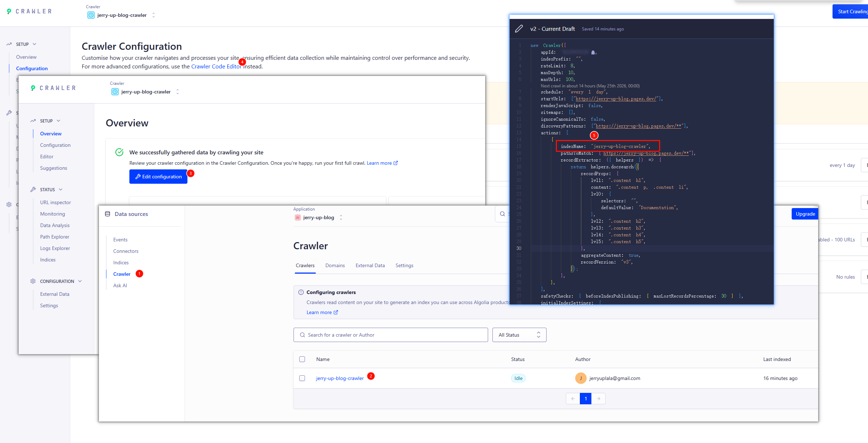Click the external-link icon after Learn more in Overview
Viewport: 868px width, 443px height.
396,163
